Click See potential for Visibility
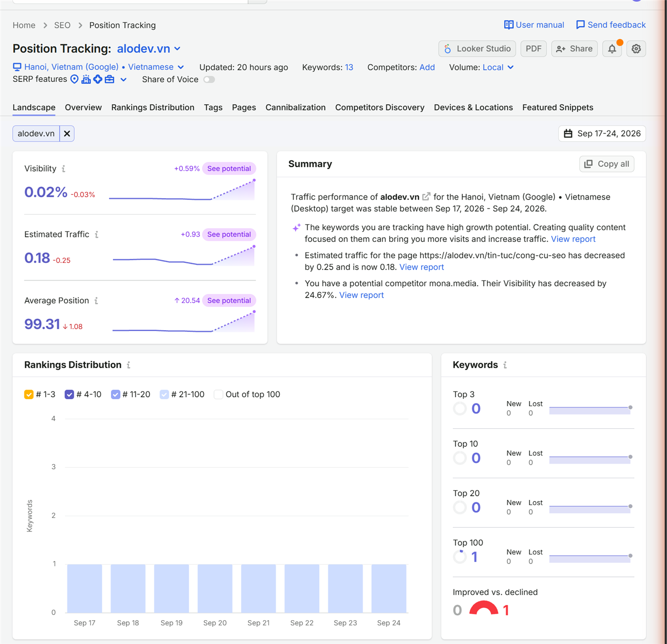 [229, 169]
